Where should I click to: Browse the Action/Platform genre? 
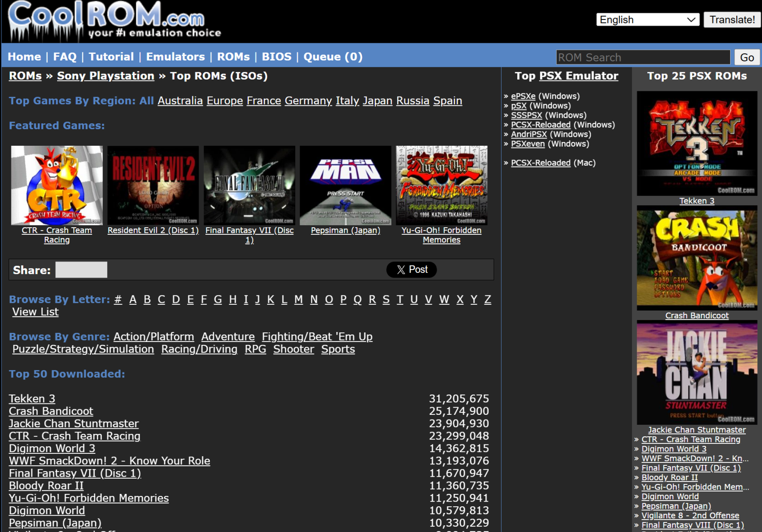click(154, 337)
